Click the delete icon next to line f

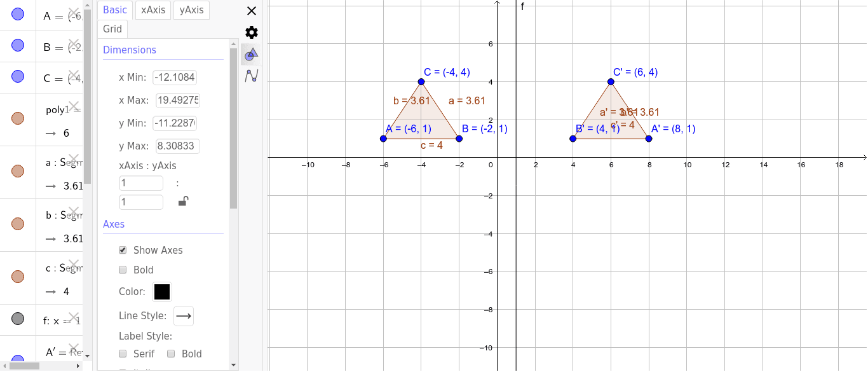73,317
